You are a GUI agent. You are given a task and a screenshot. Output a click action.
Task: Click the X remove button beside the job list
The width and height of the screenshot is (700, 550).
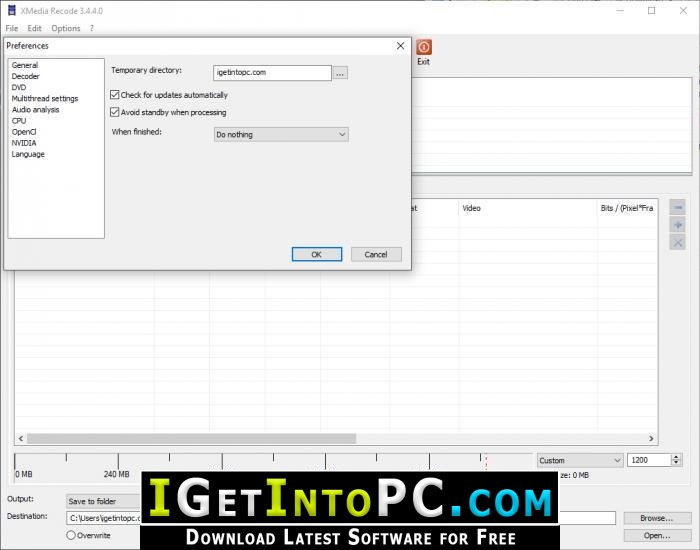pos(677,242)
